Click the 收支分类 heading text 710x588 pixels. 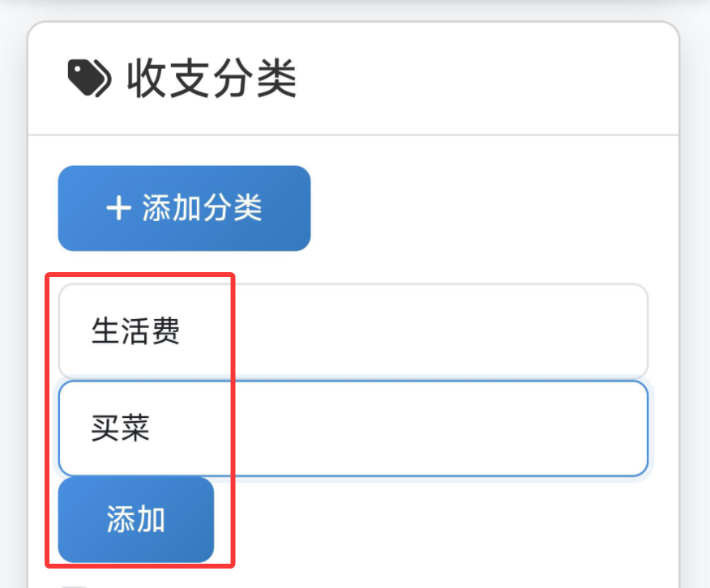pyautogui.click(x=212, y=79)
